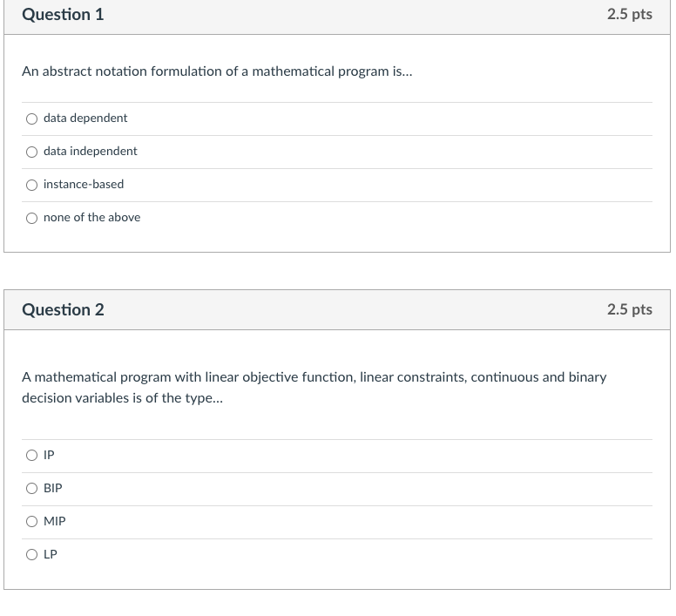The image size is (676, 616).
Task: Mark the 'instance-based' radio button
Action: [31, 185]
